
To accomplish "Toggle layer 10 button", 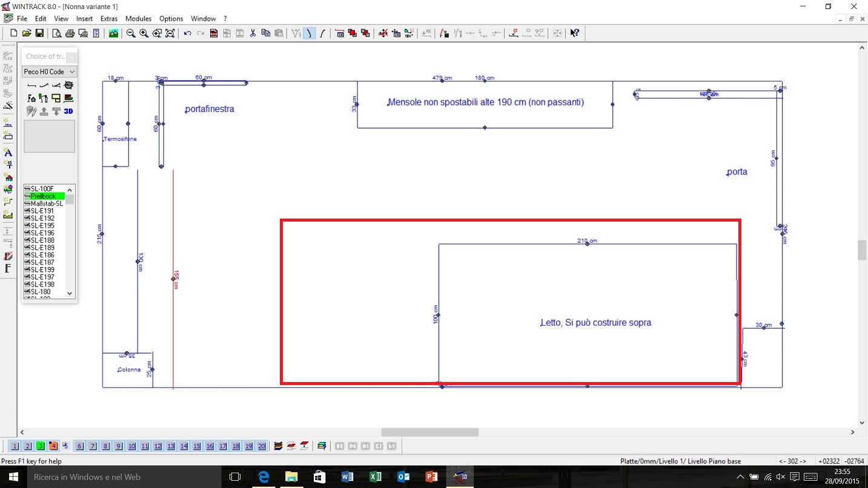I will 131,446.
